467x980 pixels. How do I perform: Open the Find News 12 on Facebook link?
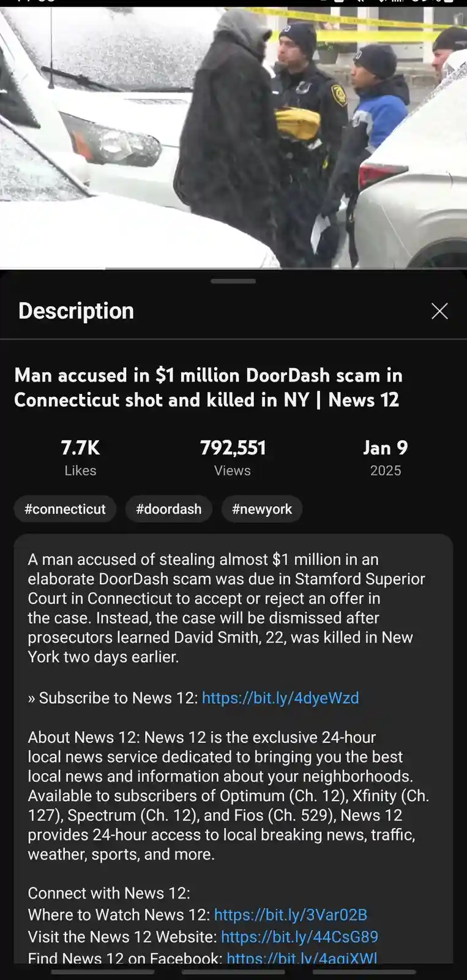(x=302, y=958)
